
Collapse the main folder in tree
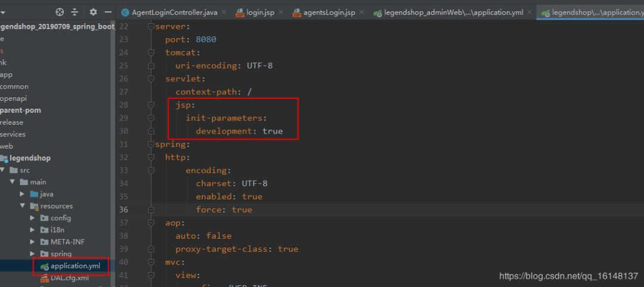coord(22,182)
